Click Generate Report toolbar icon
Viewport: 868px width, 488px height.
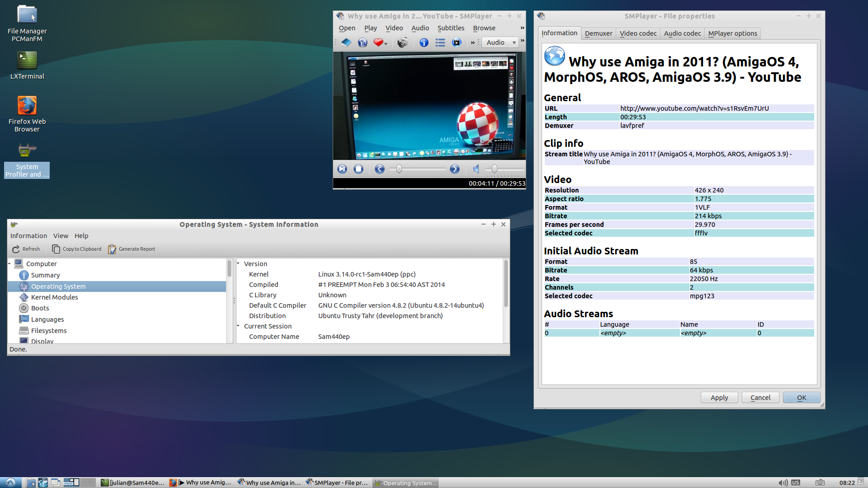pos(112,249)
